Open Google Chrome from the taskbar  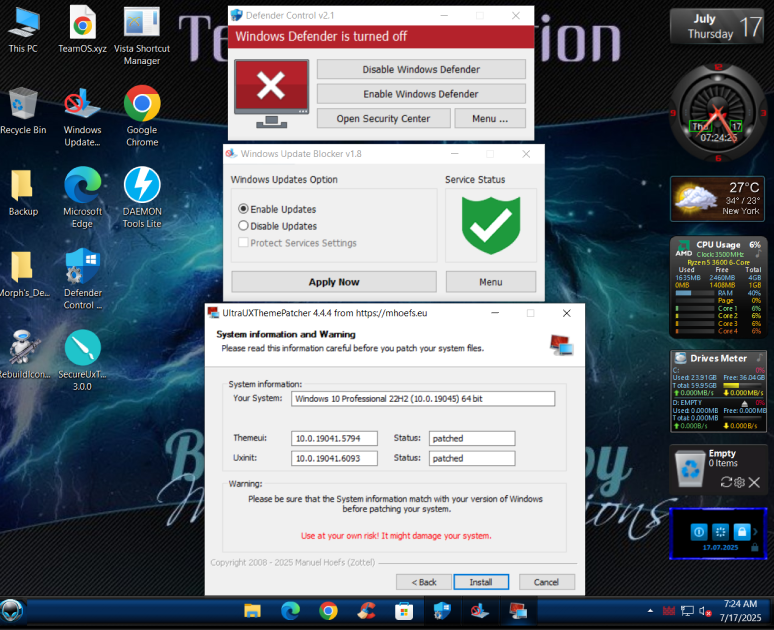click(328, 611)
